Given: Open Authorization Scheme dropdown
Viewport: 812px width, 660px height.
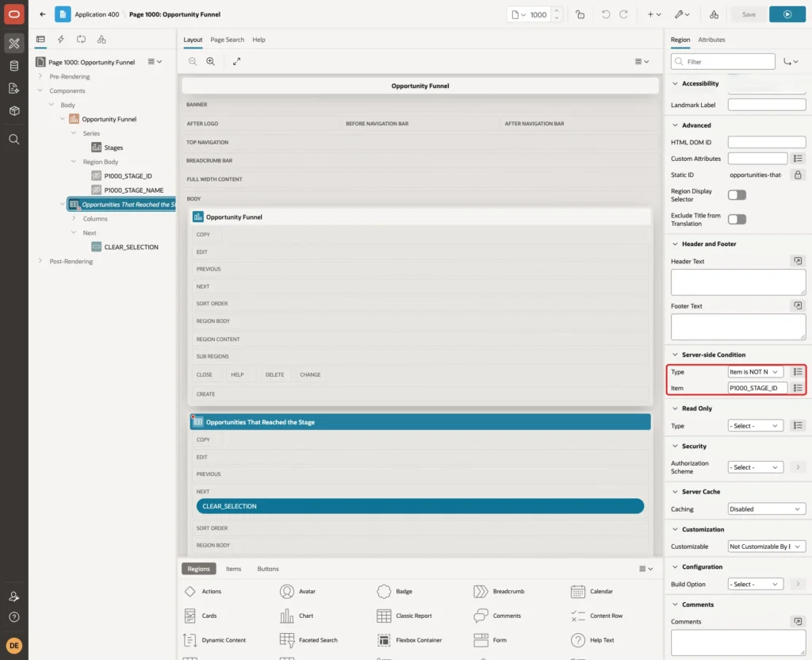Looking at the screenshot, I should 755,467.
